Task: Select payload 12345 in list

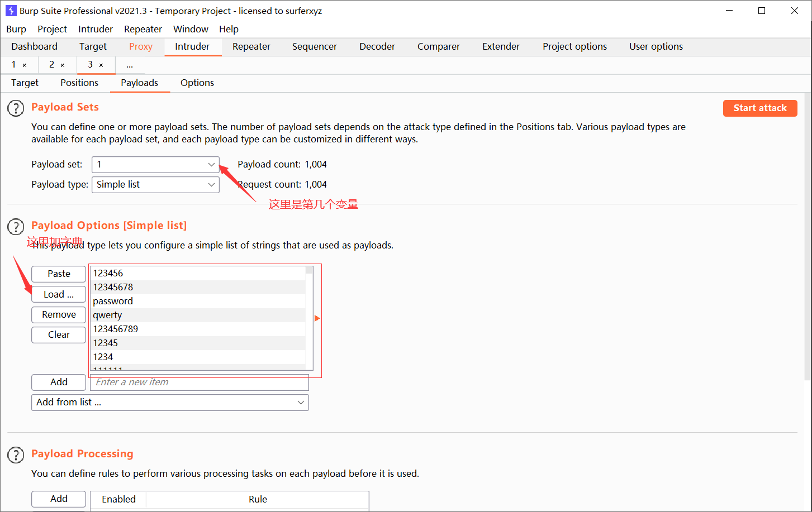Action: click(x=198, y=343)
